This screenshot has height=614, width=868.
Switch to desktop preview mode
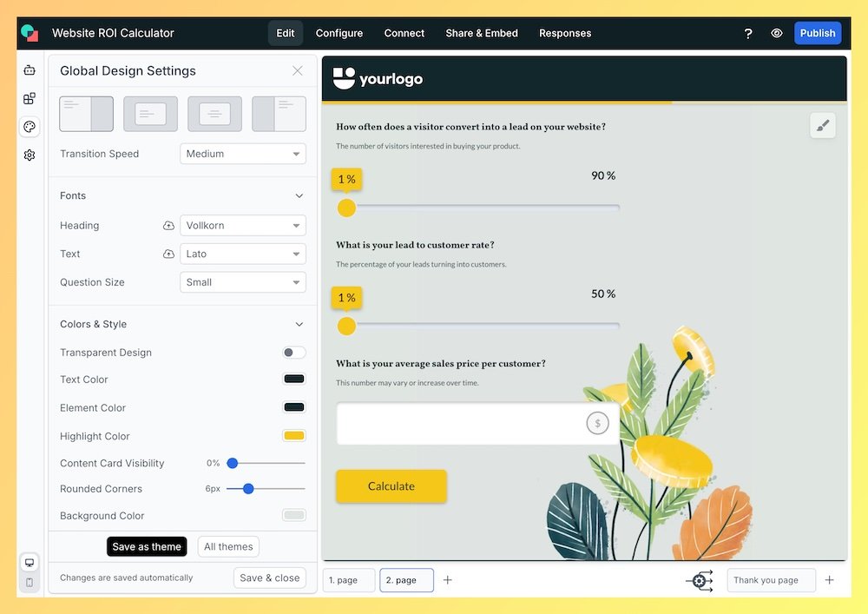pyautogui.click(x=30, y=562)
